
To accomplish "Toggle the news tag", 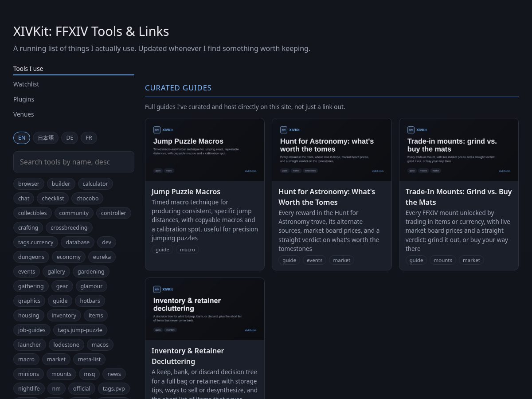I will click(x=114, y=374).
